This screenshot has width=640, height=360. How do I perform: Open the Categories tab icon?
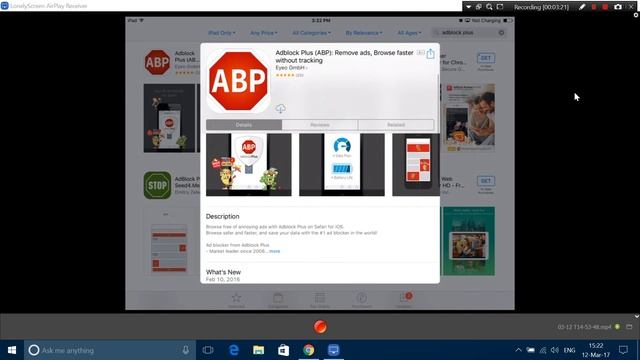coord(278,300)
